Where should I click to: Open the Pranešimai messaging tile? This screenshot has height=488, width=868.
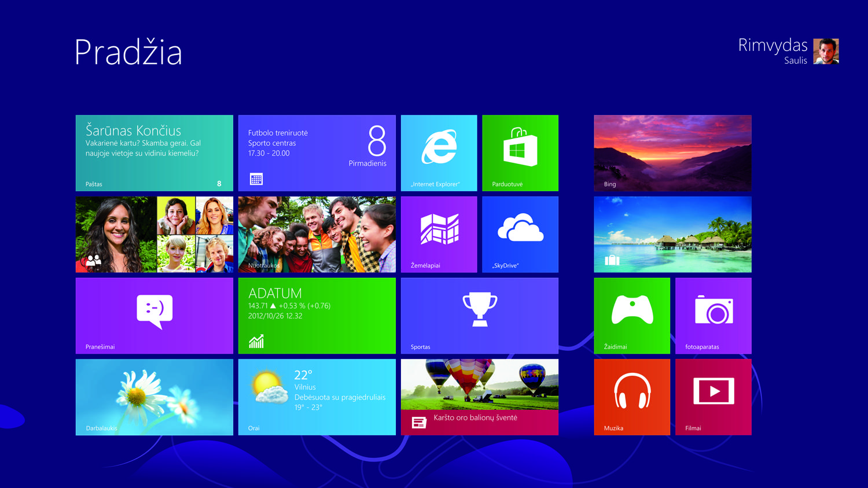tap(154, 315)
